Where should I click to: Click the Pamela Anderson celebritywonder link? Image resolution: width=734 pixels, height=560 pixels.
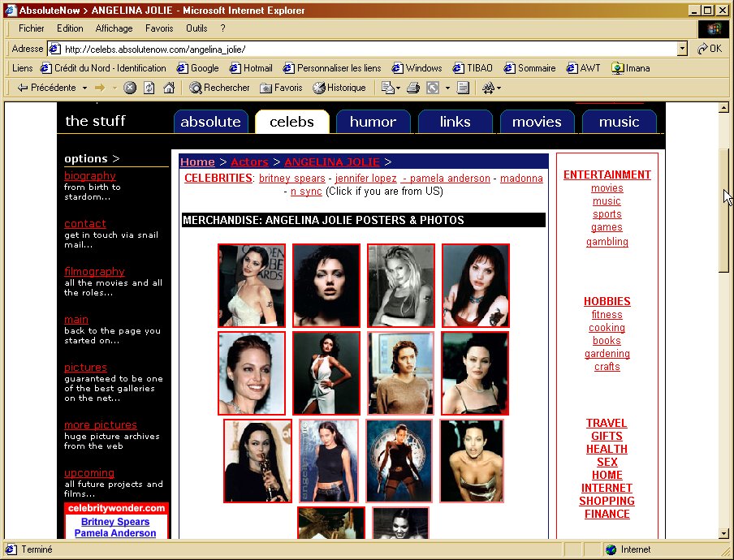point(115,533)
